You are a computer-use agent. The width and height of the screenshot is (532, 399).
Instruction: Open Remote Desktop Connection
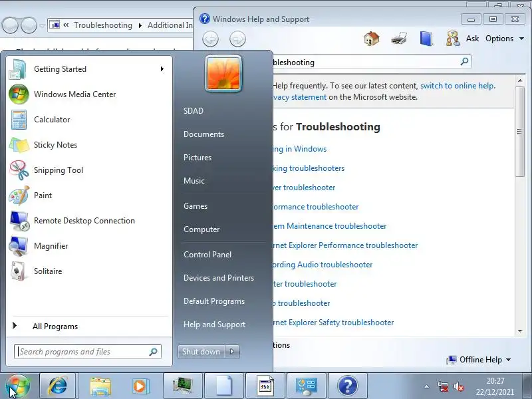(88, 221)
